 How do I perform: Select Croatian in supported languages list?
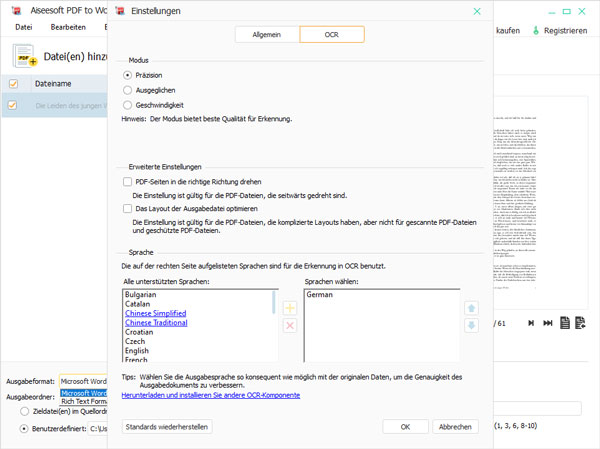[x=139, y=332]
